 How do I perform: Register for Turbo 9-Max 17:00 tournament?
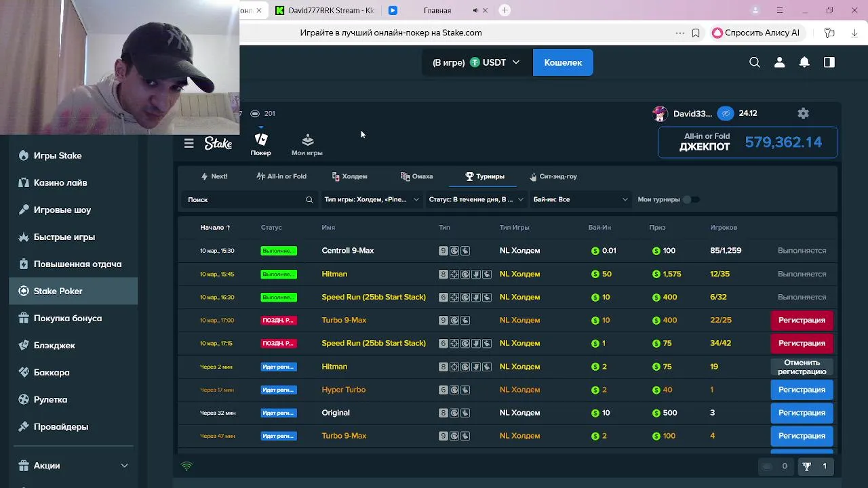tap(802, 320)
